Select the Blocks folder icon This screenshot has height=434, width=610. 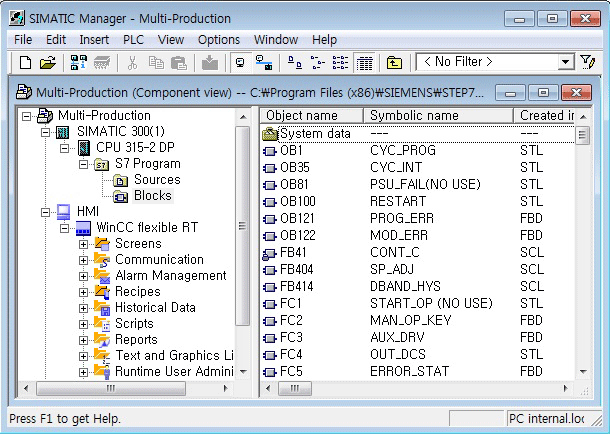click(121, 196)
